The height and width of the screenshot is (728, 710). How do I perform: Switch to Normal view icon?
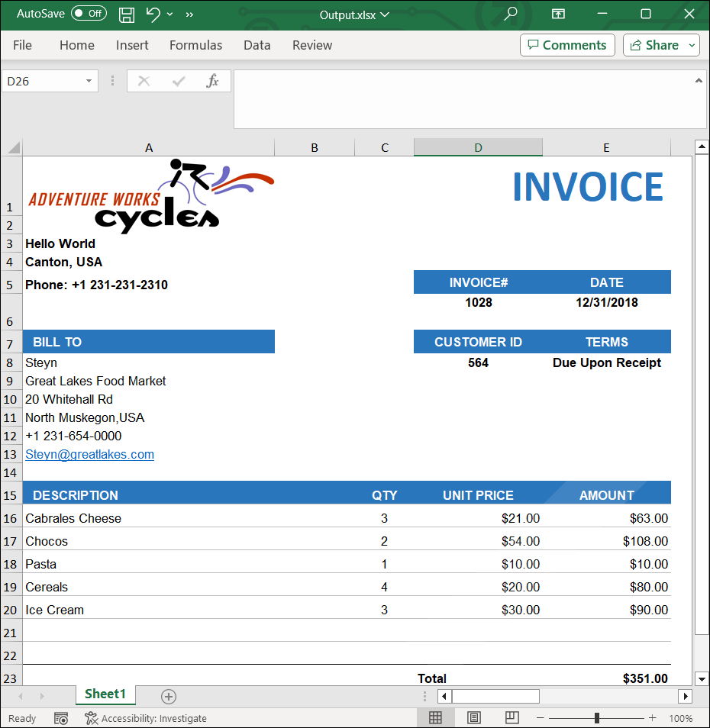(x=435, y=718)
